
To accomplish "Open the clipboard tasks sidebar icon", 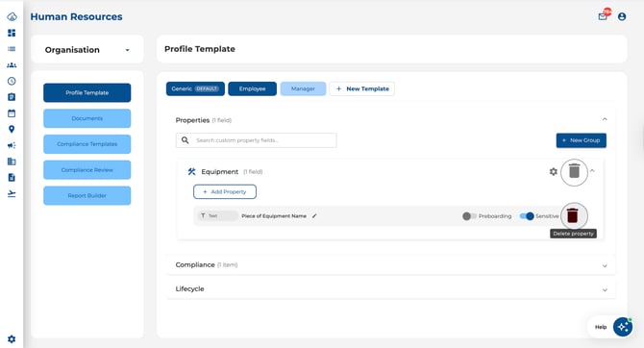I will [12, 97].
